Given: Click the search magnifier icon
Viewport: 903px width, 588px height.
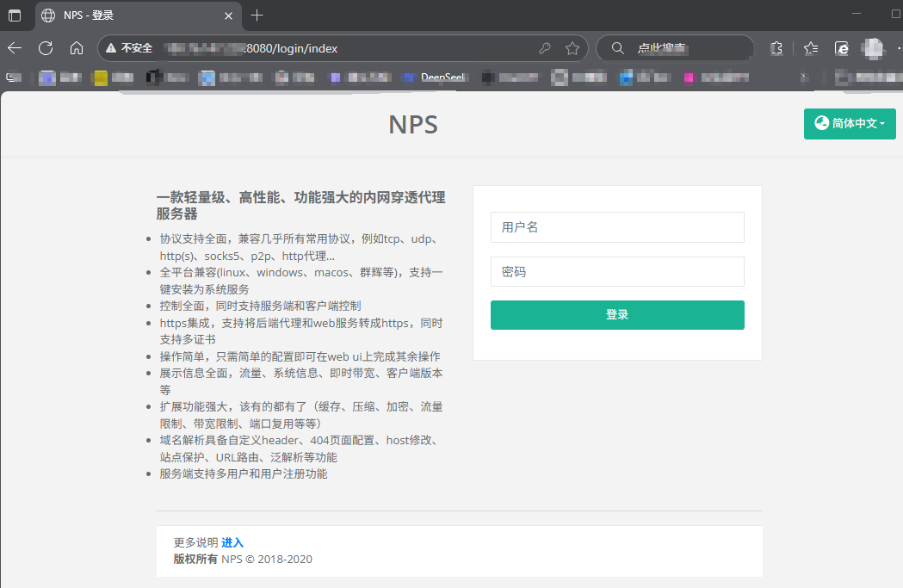Looking at the screenshot, I should [617, 48].
